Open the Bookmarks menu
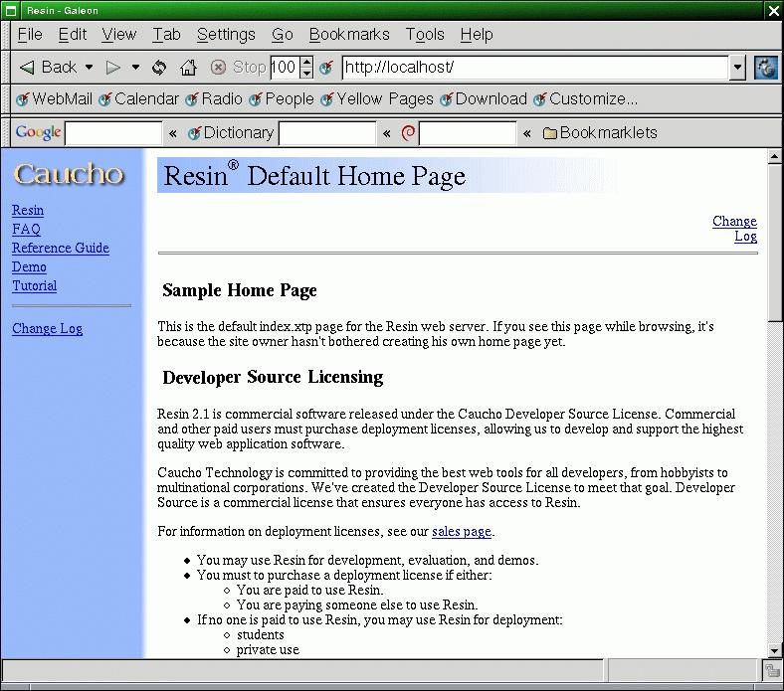 [x=348, y=34]
